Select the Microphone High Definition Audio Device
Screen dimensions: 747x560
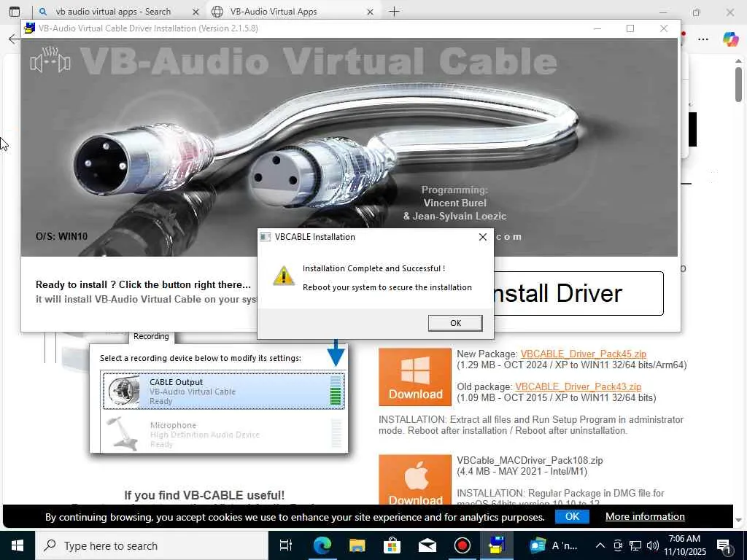[x=223, y=434]
